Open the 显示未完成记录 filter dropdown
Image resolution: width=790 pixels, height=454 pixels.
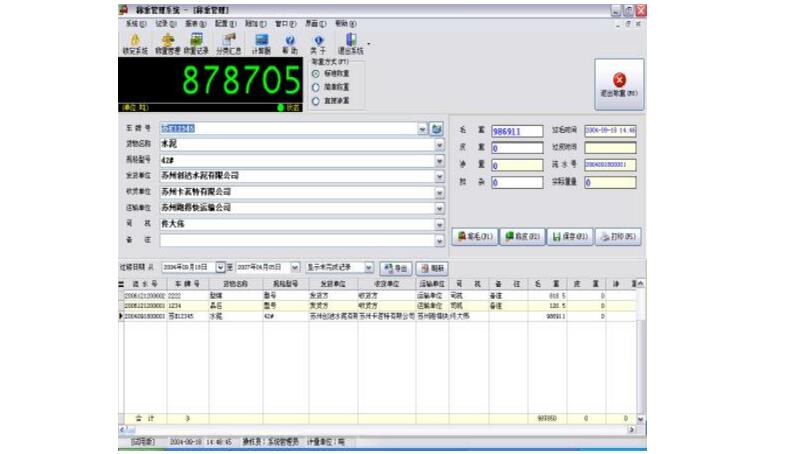[369, 268]
